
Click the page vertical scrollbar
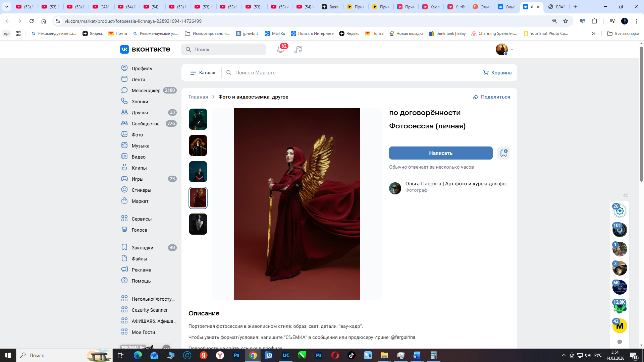click(641, 114)
